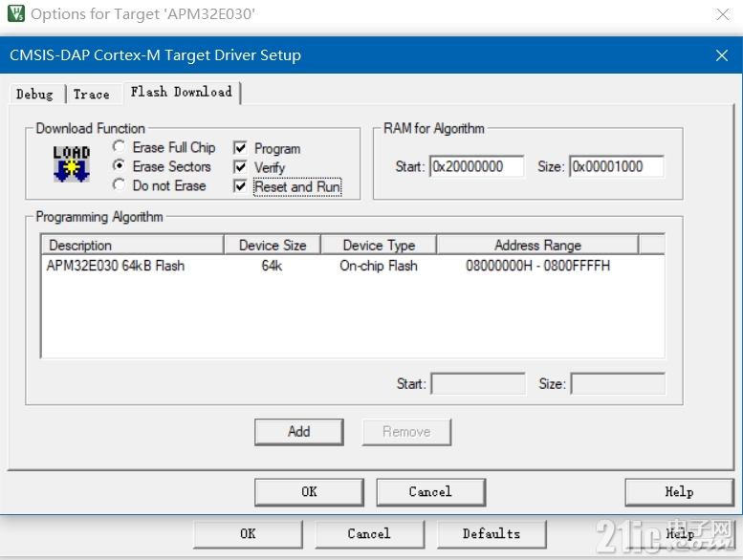Close the CMSIS-DAP Target Driver Setup dialog

click(x=722, y=55)
